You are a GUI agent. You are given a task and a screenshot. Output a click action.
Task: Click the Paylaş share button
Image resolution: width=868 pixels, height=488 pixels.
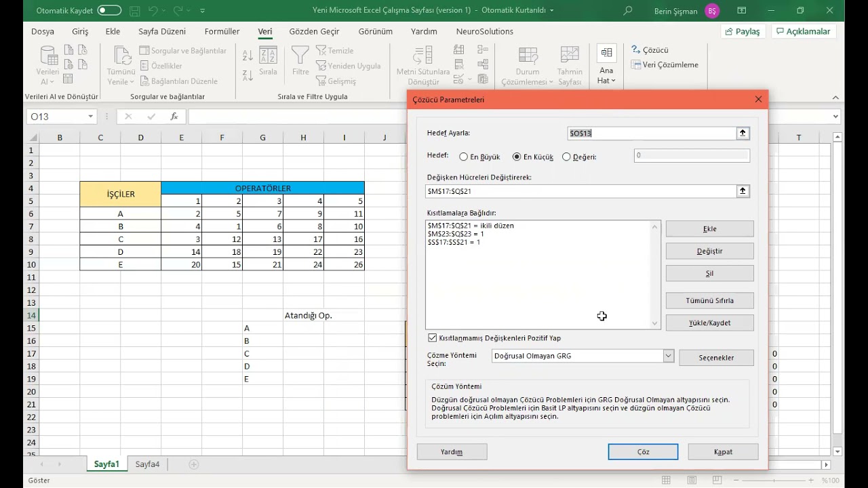coord(743,31)
